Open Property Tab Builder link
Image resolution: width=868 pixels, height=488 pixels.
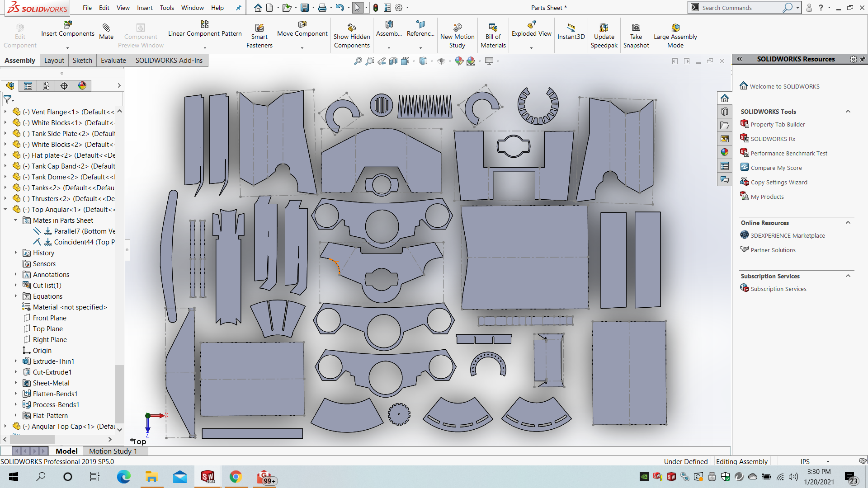tap(778, 124)
